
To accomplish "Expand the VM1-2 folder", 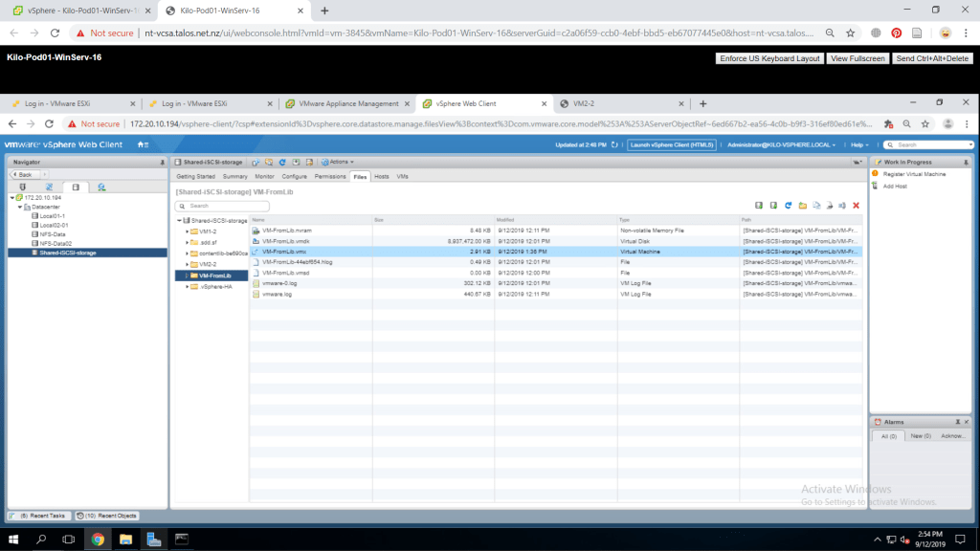I will 188,231.
